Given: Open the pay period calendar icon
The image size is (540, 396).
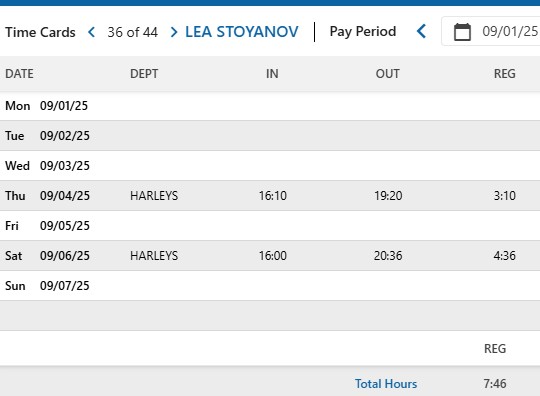Looking at the screenshot, I should point(462,32).
